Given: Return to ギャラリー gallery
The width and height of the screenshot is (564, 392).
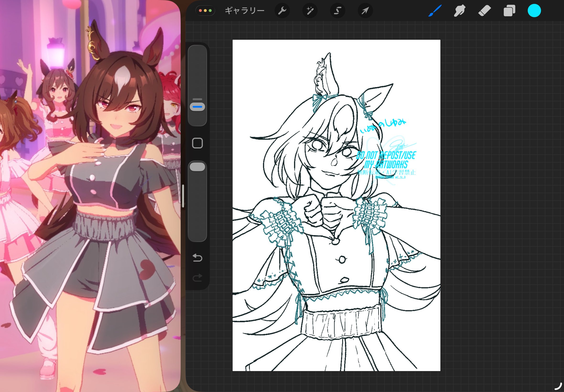Looking at the screenshot, I should point(244,11).
